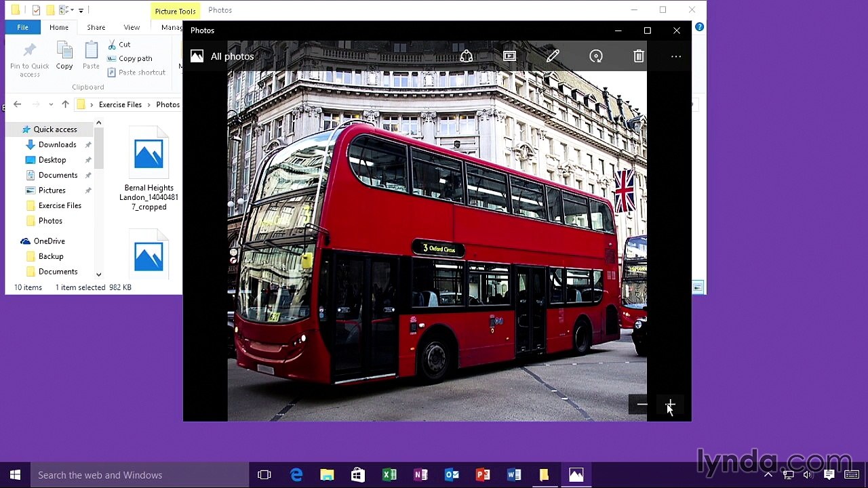Click the Paste ribbon button
Screen dimensions: 868x488
click(x=91, y=56)
